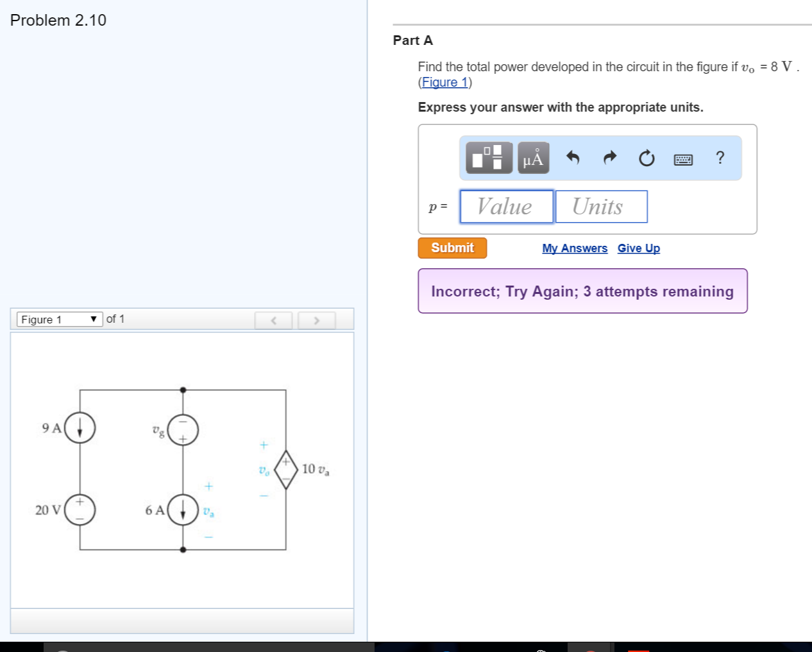This screenshot has height=652, width=812.
Task: Click the Submit button
Action: pyautogui.click(x=452, y=248)
